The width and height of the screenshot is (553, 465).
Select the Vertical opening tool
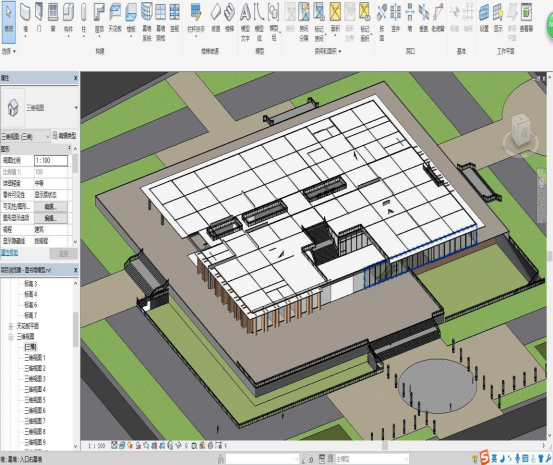tap(424, 18)
